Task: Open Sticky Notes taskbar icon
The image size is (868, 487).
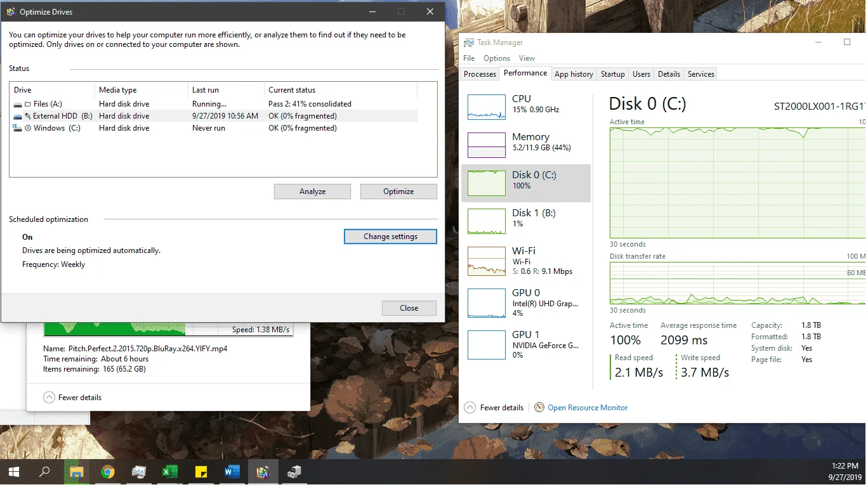Action: click(x=201, y=472)
